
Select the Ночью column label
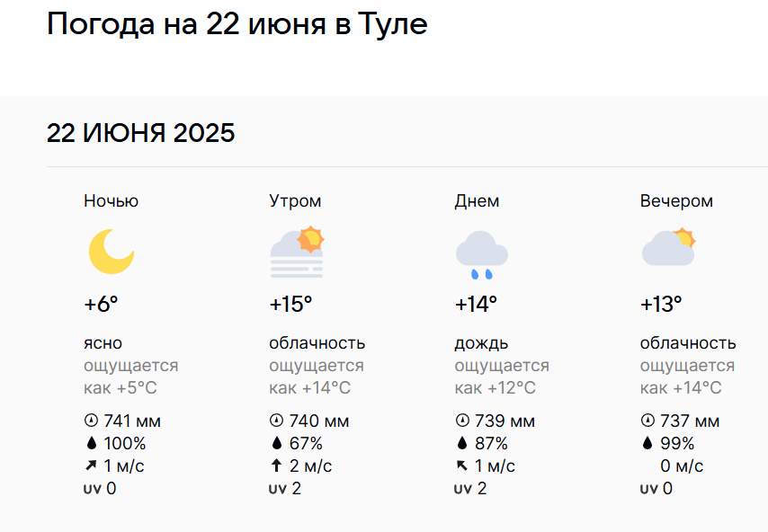pyautogui.click(x=112, y=201)
